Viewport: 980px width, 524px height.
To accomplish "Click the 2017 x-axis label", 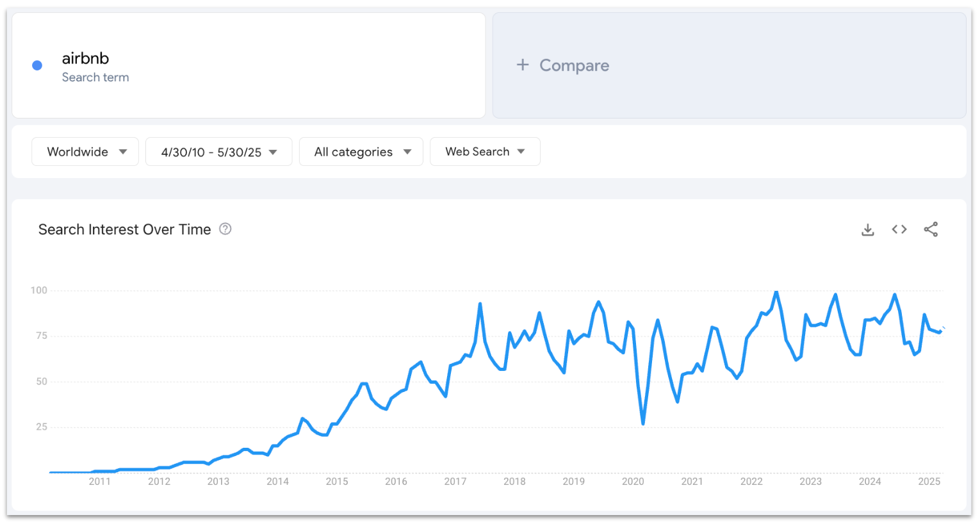I will (x=455, y=482).
